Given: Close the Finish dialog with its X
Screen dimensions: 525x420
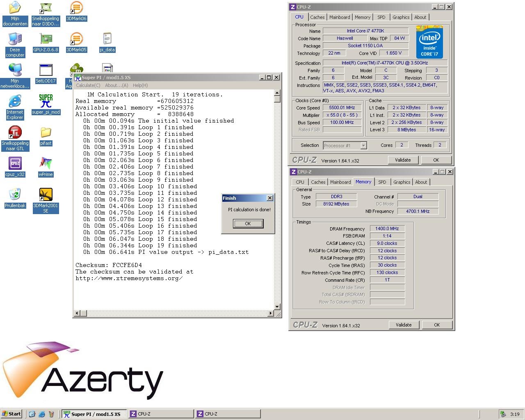Looking at the screenshot, I should coord(269,198).
